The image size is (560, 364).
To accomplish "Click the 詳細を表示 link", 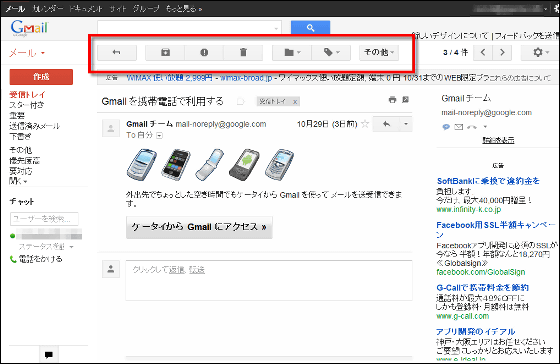I will pyautogui.click(x=498, y=140).
